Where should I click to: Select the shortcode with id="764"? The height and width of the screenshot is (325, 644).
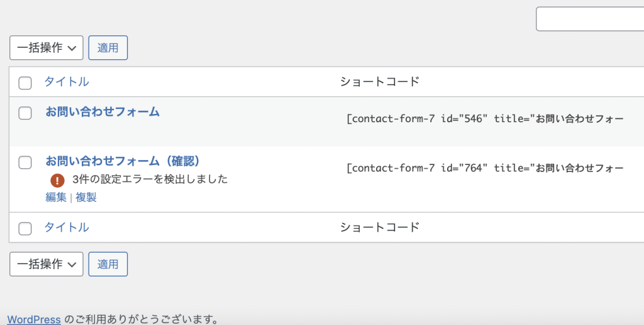(485, 168)
